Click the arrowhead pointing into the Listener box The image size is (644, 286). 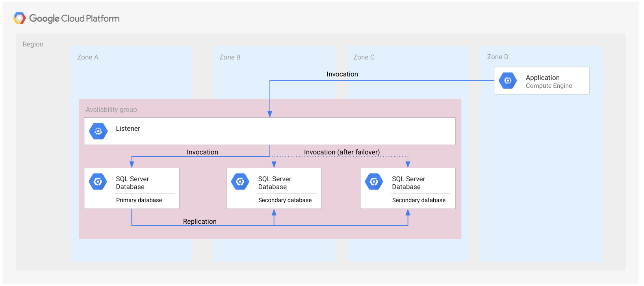[270, 114]
